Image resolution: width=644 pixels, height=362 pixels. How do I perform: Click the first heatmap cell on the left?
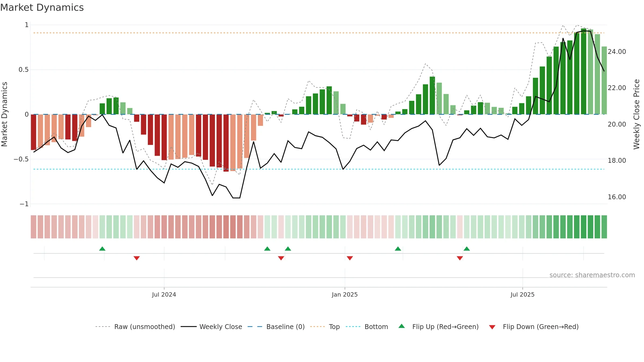tap(34, 227)
